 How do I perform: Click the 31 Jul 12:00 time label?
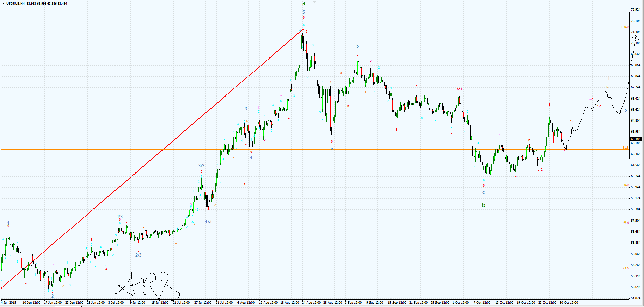(x=224, y=303)
